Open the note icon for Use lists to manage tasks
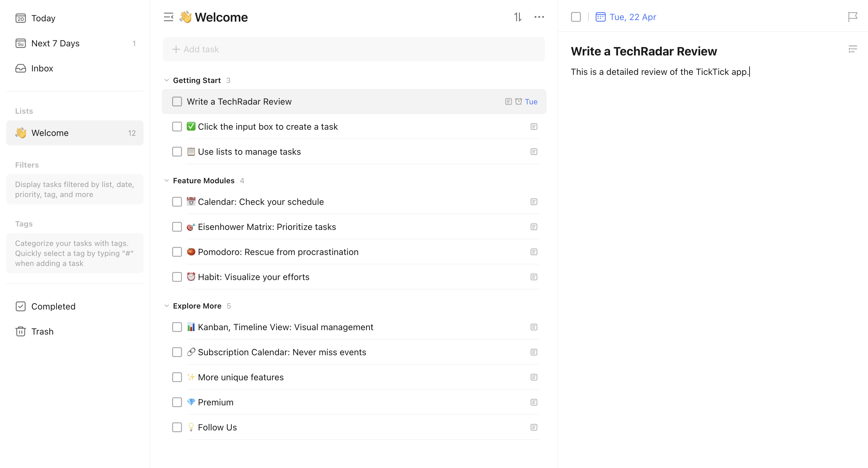868x468 pixels. pos(533,152)
